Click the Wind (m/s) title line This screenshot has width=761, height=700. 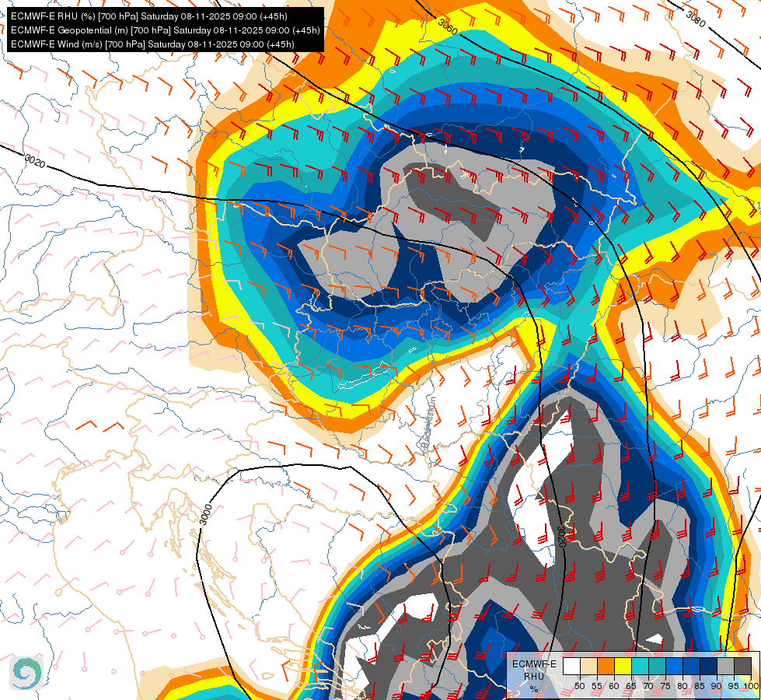pos(152,44)
